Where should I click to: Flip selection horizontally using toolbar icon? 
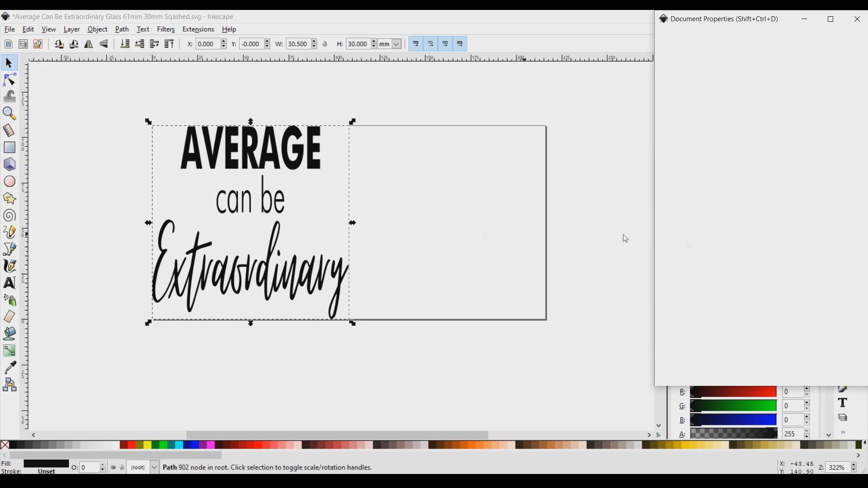point(89,44)
